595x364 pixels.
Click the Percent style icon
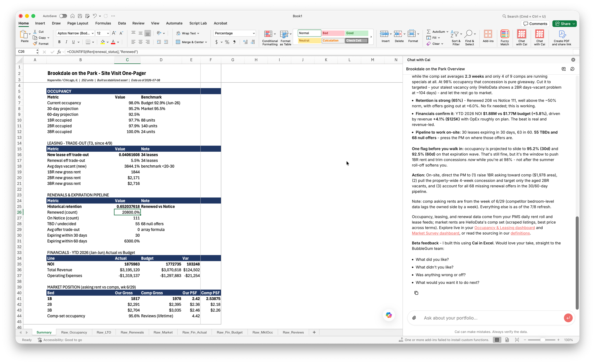(227, 42)
